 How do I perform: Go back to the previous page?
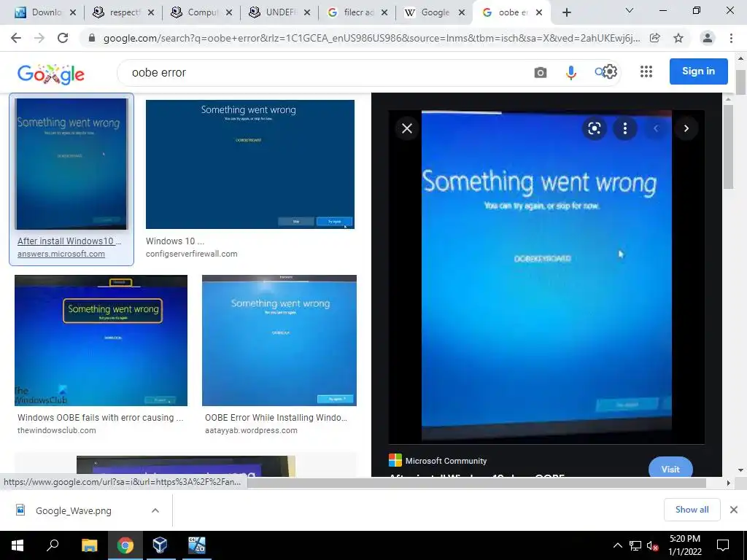(16, 38)
